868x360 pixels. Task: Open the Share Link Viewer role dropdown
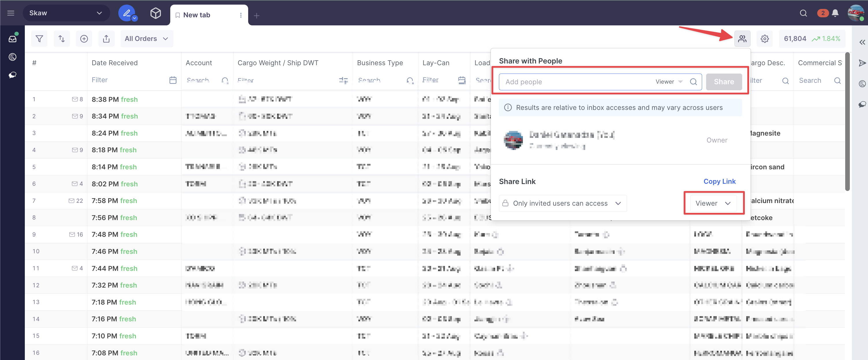point(713,203)
